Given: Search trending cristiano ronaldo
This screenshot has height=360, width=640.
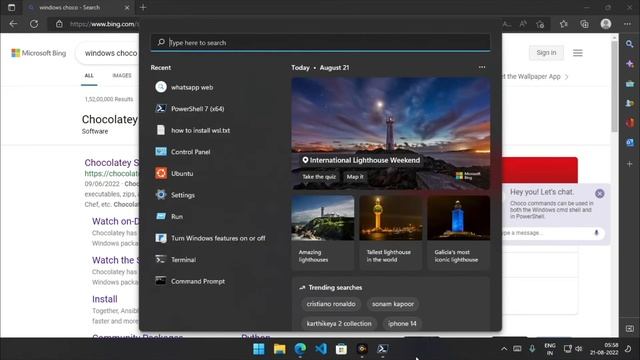Looking at the screenshot, I should (x=331, y=304).
